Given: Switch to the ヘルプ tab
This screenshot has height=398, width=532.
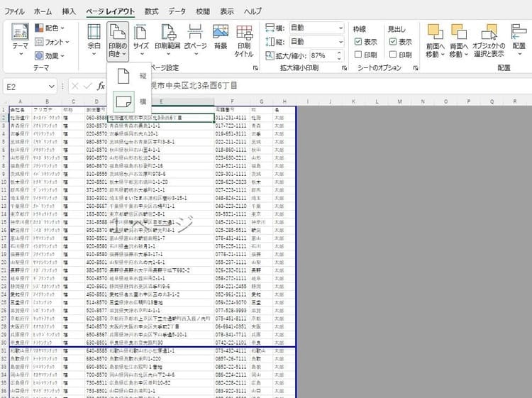Looking at the screenshot, I should pyautogui.click(x=253, y=11).
